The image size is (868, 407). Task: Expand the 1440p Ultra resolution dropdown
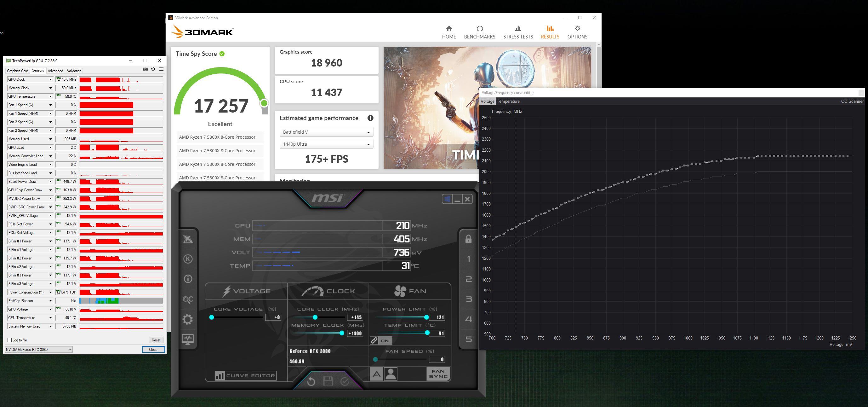(x=326, y=144)
